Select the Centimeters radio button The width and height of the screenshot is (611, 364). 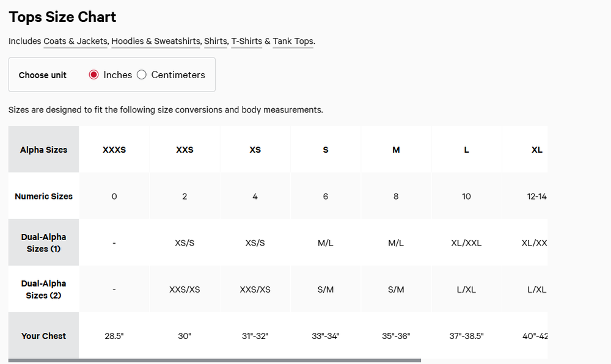point(142,75)
